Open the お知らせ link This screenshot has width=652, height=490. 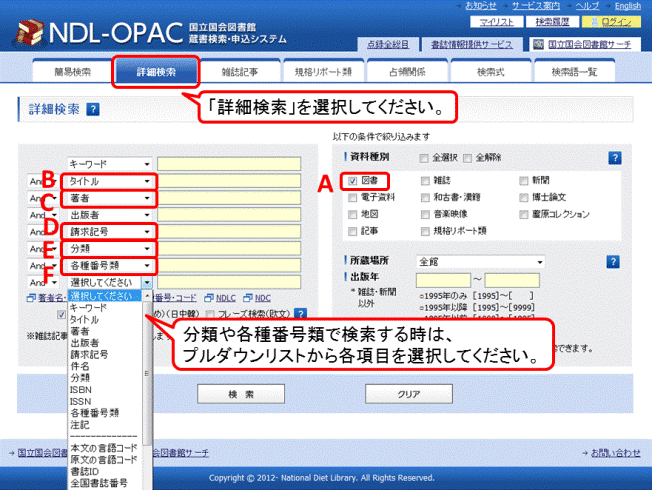pyautogui.click(x=480, y=6)
